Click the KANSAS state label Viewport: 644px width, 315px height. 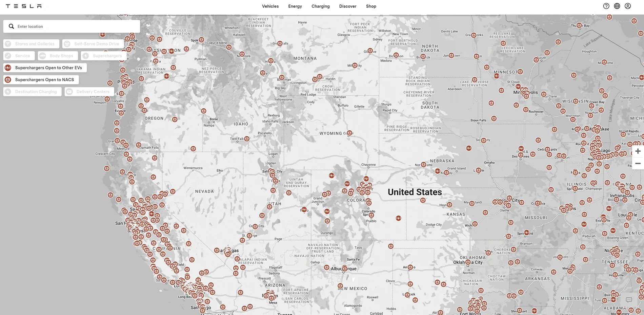[456, 214]
